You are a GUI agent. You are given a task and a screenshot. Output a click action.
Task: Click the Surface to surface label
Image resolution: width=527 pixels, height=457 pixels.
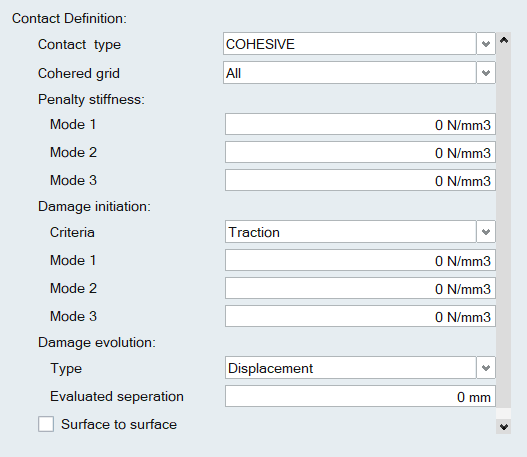(x=119, y=424)
